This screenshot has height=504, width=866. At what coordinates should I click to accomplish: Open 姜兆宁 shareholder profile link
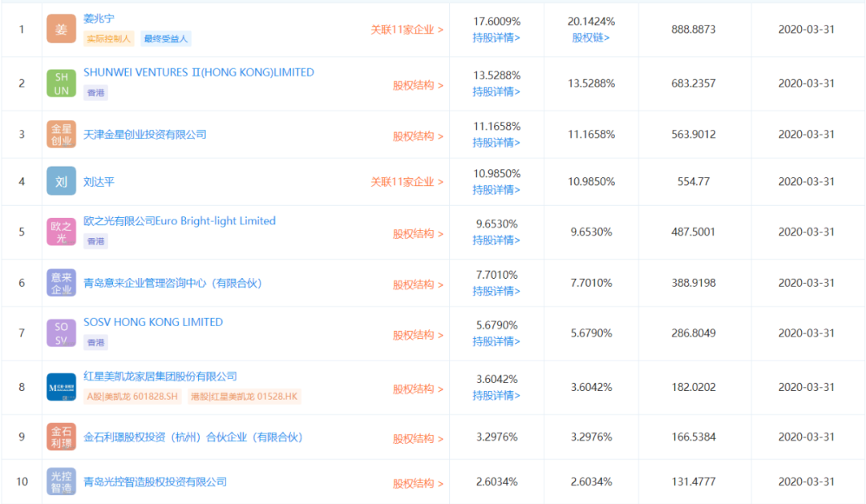coord(99,18)
